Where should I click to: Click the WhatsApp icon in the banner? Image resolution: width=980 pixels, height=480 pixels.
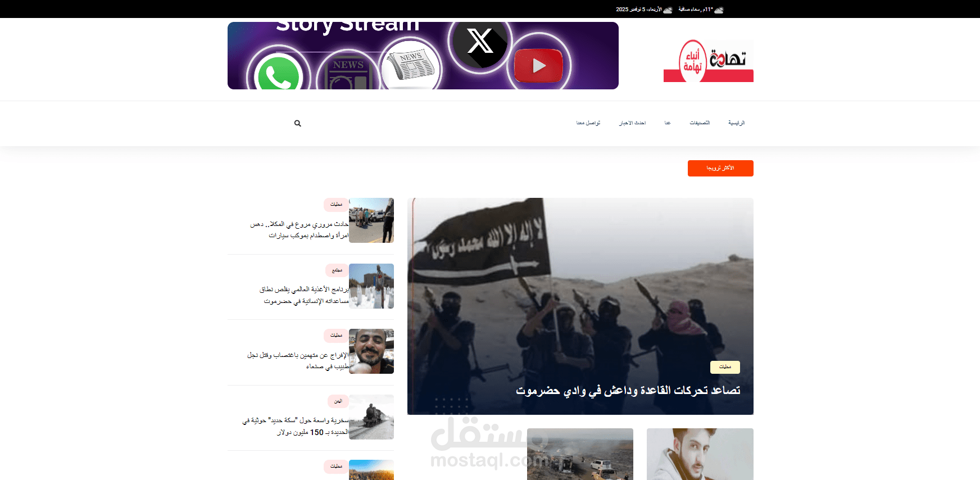[278, 72]
